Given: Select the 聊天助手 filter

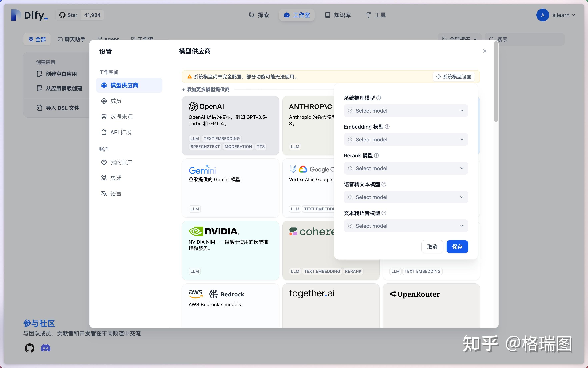Looking at the screenshot, I should pyautogui.click(x=71, y=39).
